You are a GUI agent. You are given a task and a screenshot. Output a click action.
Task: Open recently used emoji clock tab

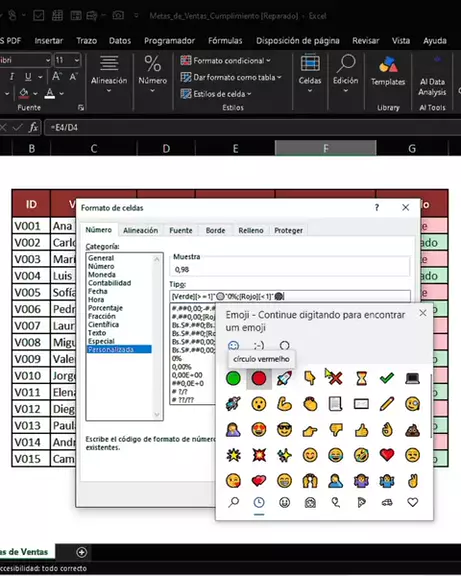259,502
